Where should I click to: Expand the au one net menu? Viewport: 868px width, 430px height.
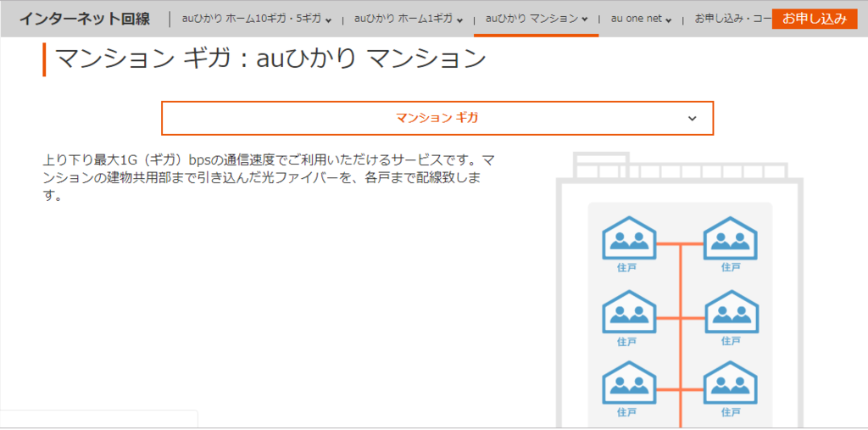(641, 20)
